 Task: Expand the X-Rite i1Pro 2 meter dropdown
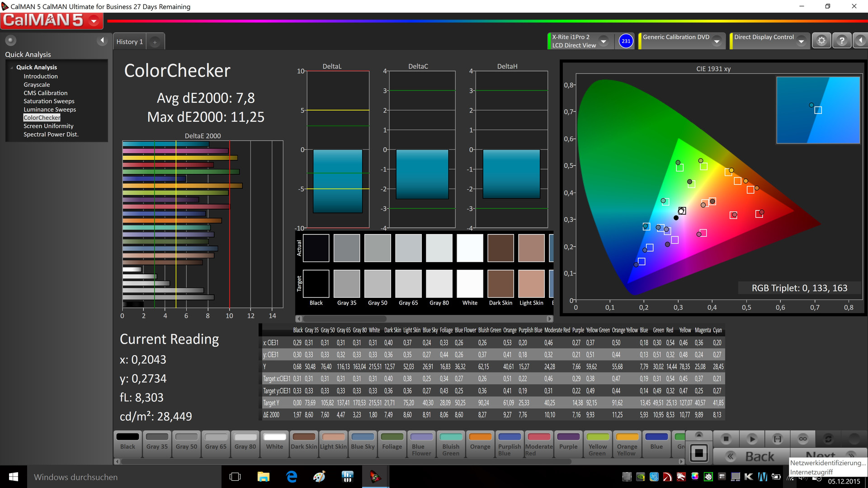[603, 41]
